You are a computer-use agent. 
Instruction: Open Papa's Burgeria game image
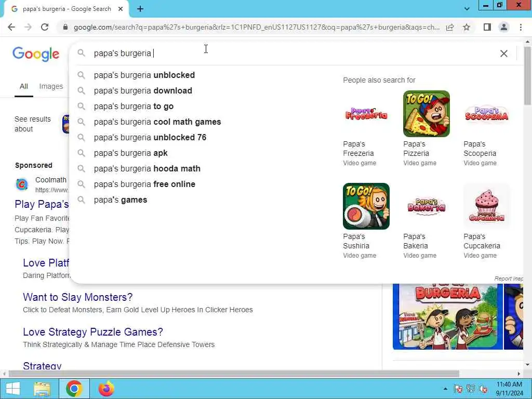click(447, 316)
